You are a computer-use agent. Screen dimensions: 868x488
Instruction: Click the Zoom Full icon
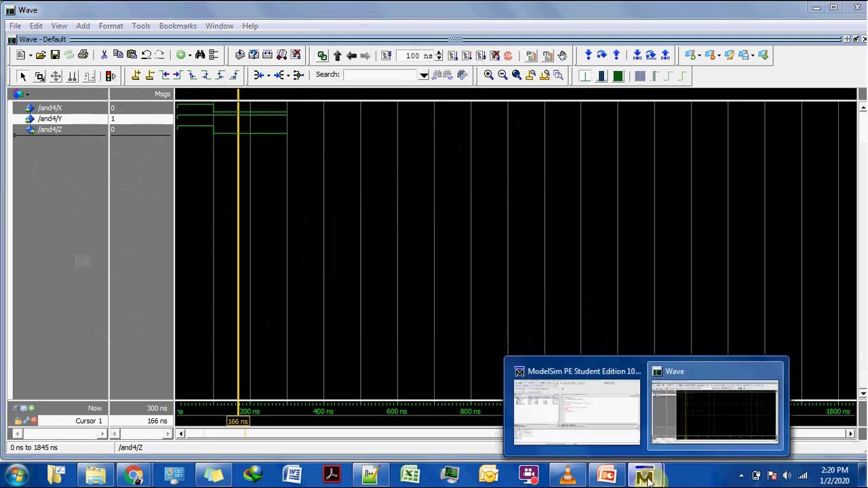(517, 75)
